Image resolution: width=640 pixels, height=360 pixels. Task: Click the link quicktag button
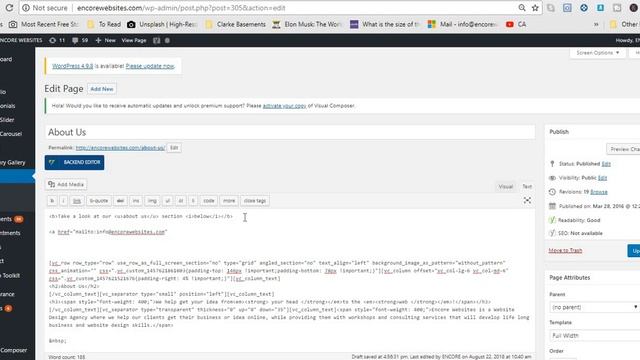point(77,201)
